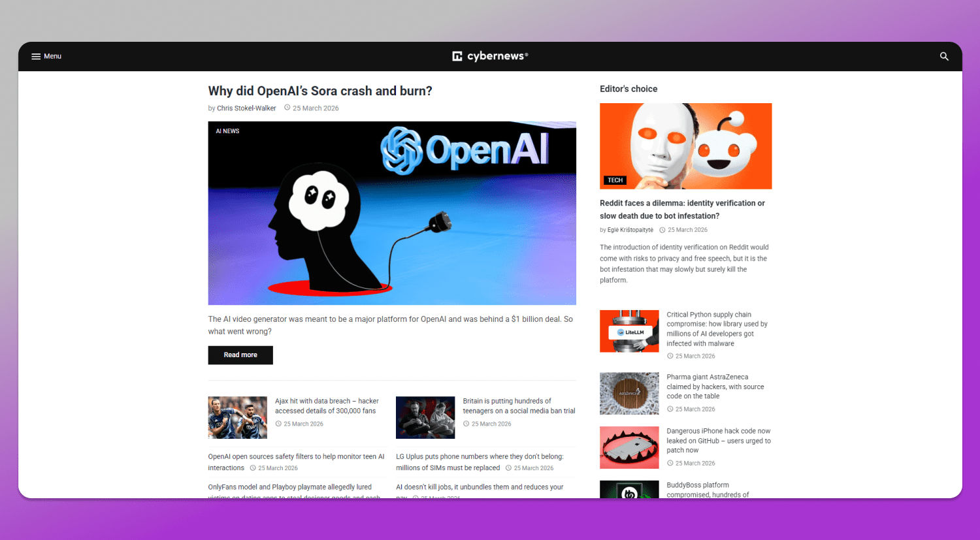Click the LiteLLM thumbnail
This screenshot has height=540, width=980.
pyautogui.click(x=629, y=331)
